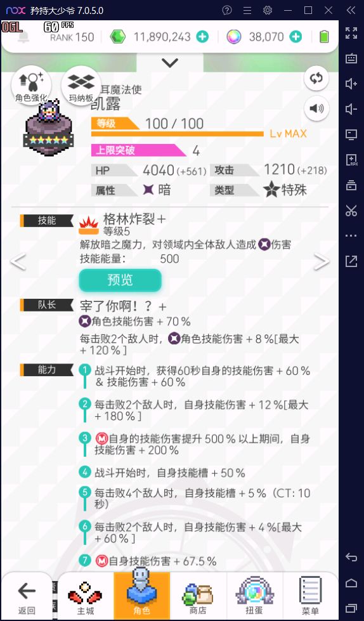Viewport: 364px width, 621px height.
Task: Add rainbow orbs with plus icon
Action: coord(296,37)
